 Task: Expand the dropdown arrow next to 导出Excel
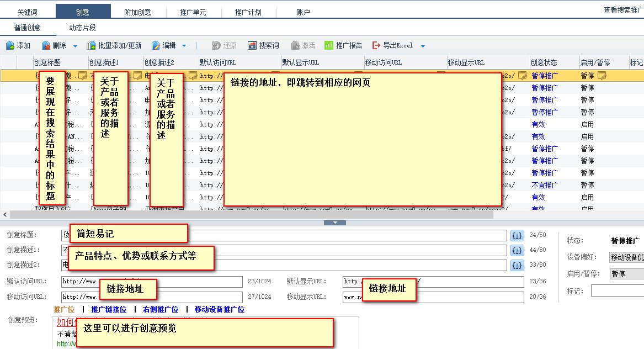tap(423, 46)
